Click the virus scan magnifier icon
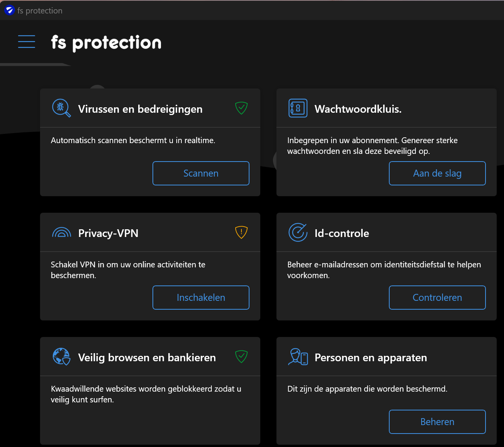Viewport: 504px width, 447px height. click(61, 108)
